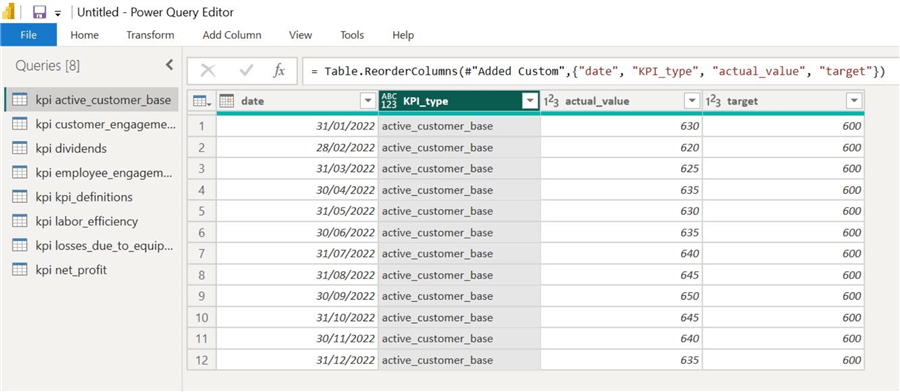Select the kpi labor_efficiency query
This screenshot has width=900, height=392.
[92, 221]
